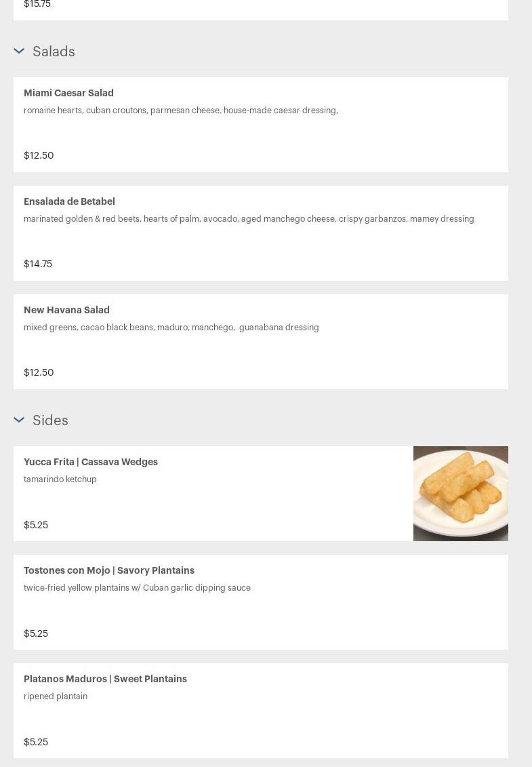The height and width of the screenshot is (767, 532).
Task: Select Ensalada de Betabel menu item
Action: [69, 201]
